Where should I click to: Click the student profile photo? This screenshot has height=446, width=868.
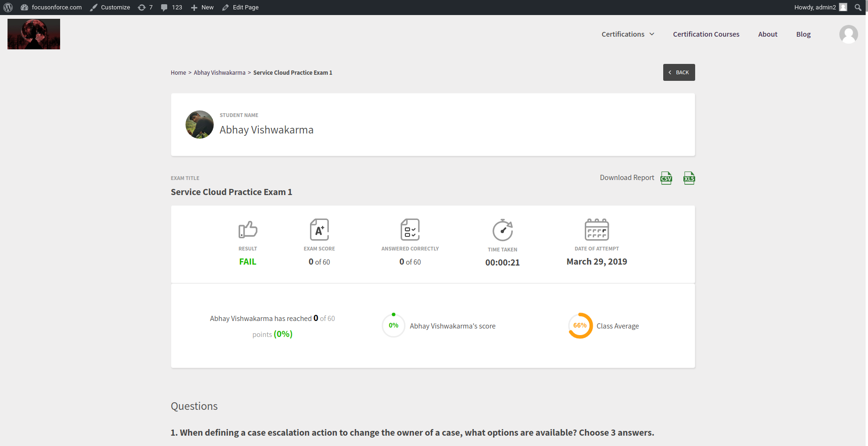(x=200, y=125)
